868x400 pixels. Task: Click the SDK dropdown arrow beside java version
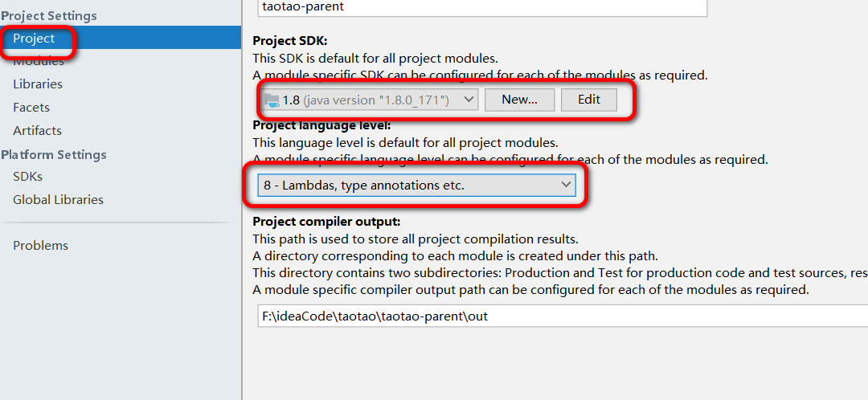(469, 100)
